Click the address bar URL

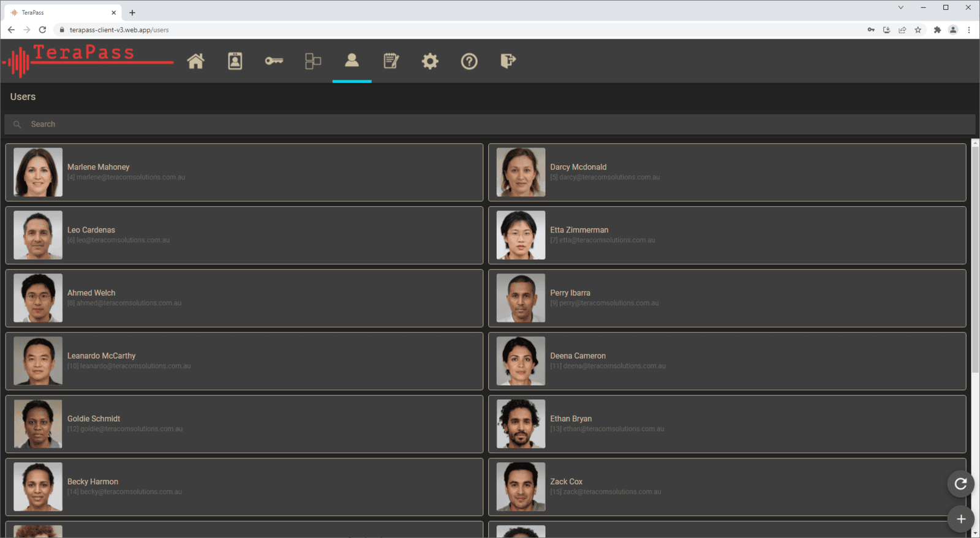click(119, 29)
